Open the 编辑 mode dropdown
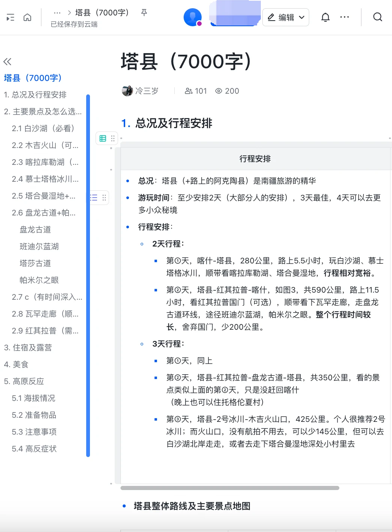The image size is (392, 532). (x=286, y=17)
